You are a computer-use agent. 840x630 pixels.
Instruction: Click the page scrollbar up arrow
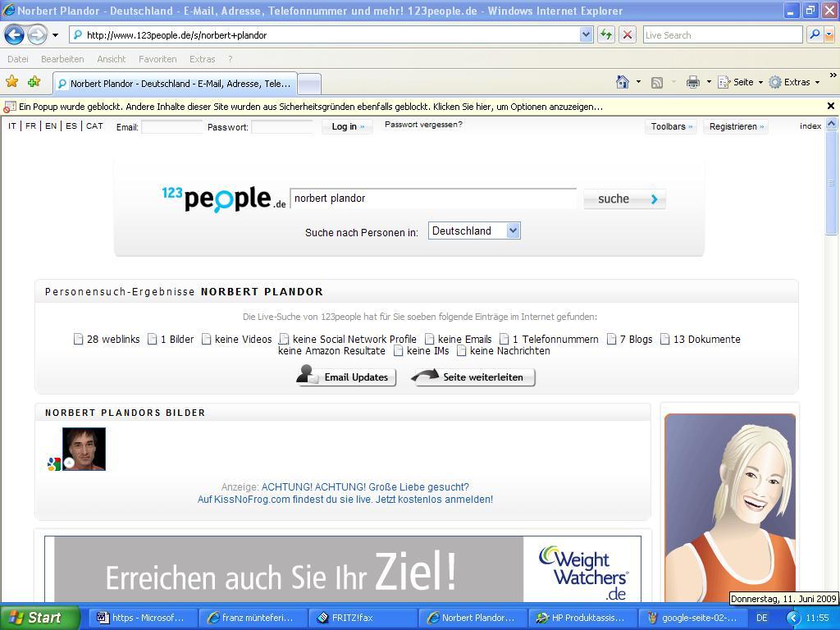coord(832,124)
